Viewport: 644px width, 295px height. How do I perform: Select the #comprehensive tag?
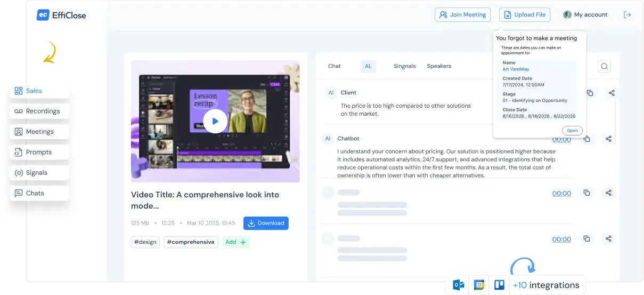[191, 242]
